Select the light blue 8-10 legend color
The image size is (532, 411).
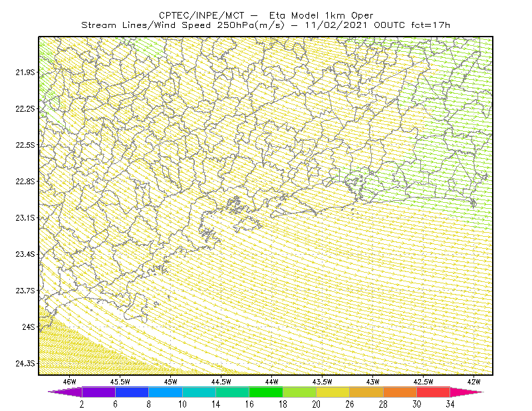[x=166, y=392]
